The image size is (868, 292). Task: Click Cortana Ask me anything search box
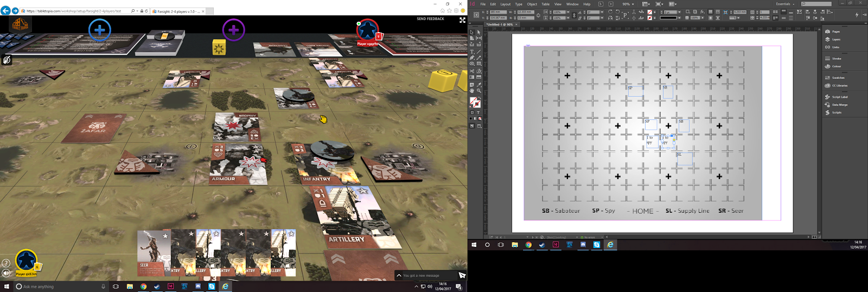(x=60, y=287)
